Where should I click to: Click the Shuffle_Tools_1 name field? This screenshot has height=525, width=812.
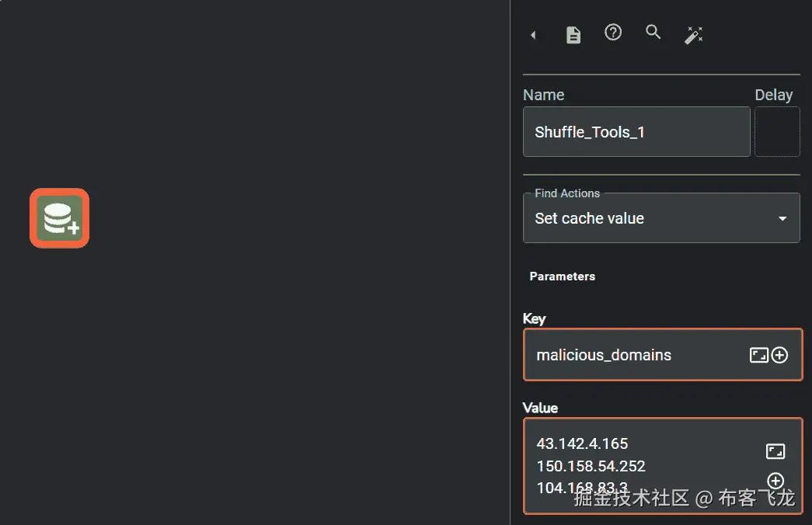(636, 131)
